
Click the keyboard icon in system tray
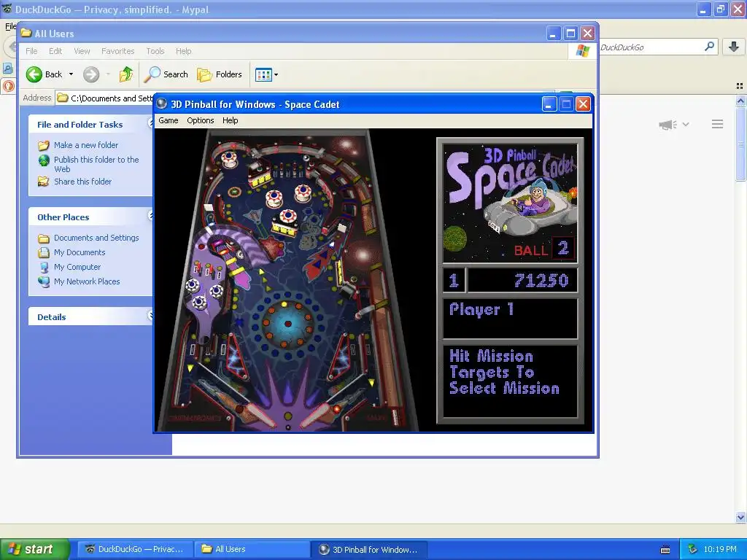665,550
